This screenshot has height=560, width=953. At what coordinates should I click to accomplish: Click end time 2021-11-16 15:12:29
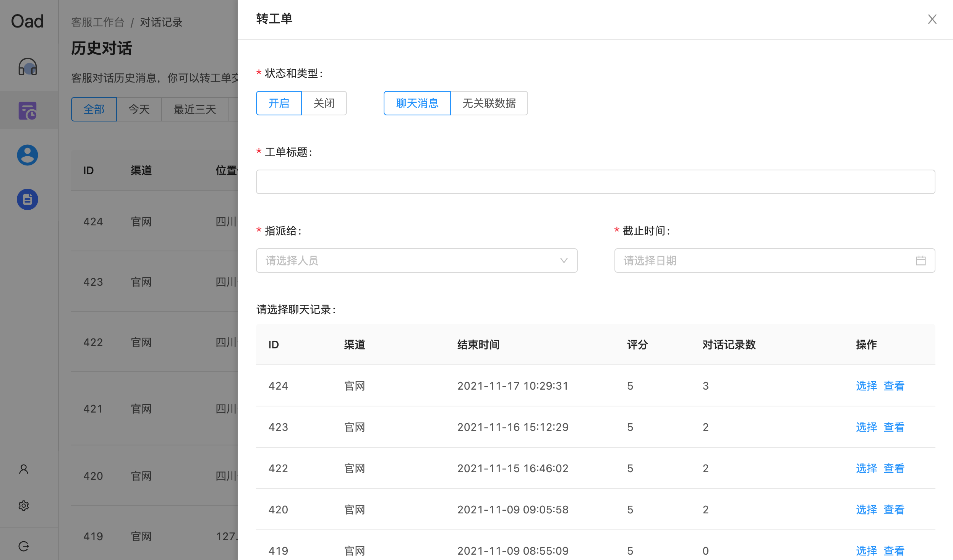pos(513,427)
